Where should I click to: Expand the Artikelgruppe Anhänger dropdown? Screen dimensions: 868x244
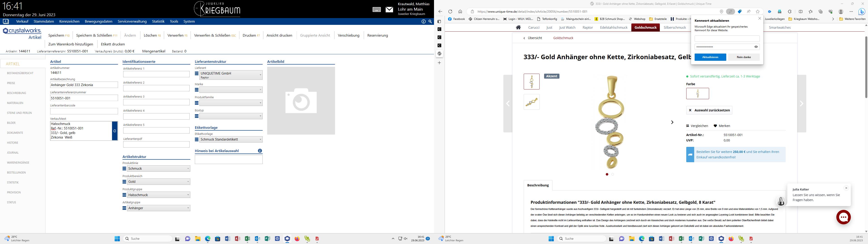pos(158,208)
